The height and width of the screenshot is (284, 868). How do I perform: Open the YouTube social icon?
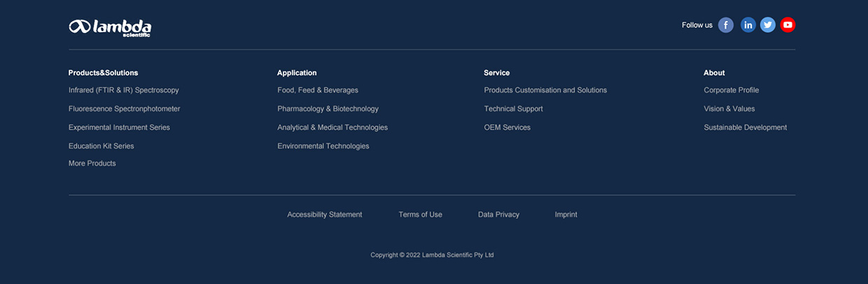tap(787, 25)
